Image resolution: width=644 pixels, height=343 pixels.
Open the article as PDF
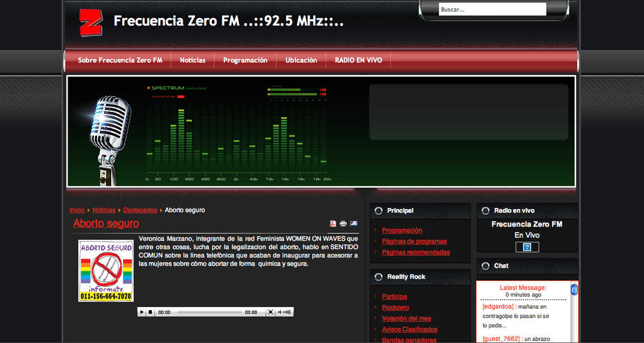point(333,223)
